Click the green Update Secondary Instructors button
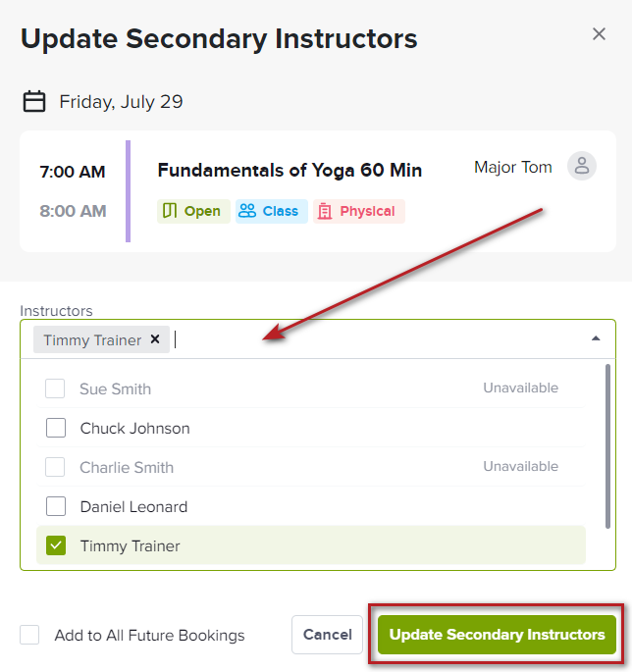 pyautogui.click(x=497, y=635)
